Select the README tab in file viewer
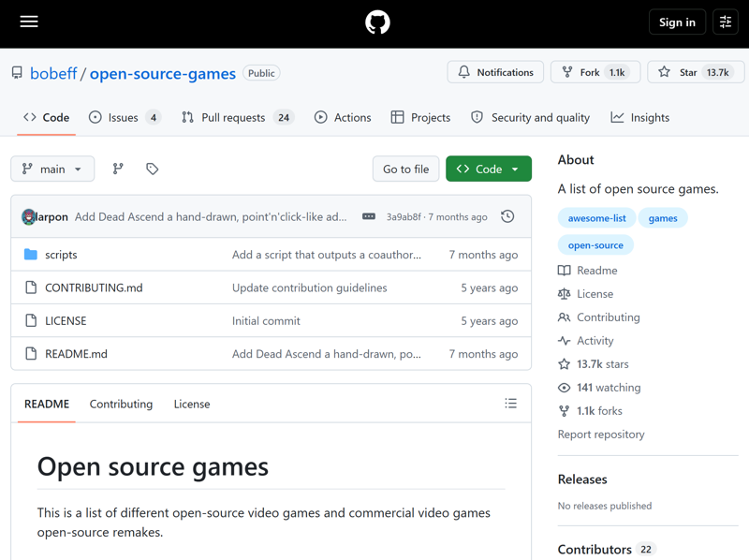Viewport: 749px width, 560px height. [x=47, y=404]
